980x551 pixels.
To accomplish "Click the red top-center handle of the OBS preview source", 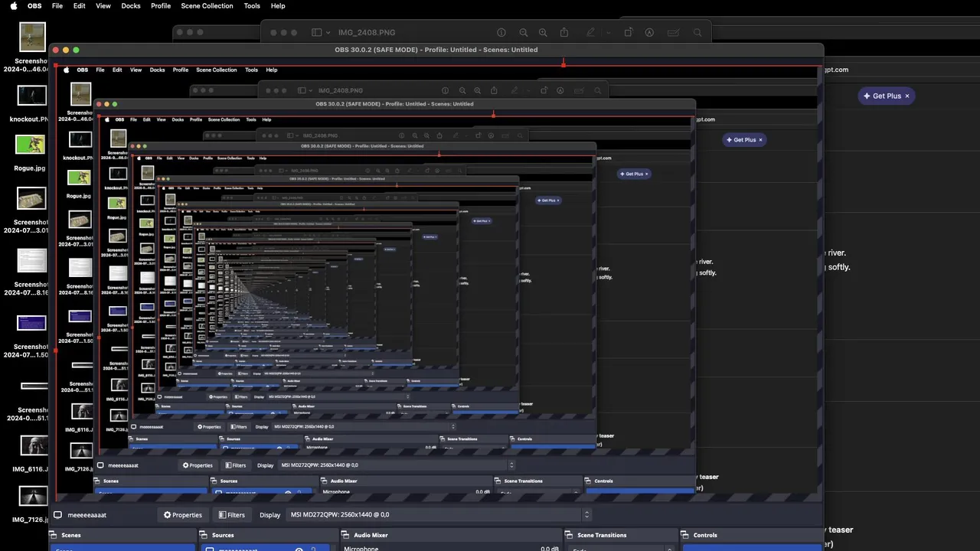I will (x=563, y=64).
